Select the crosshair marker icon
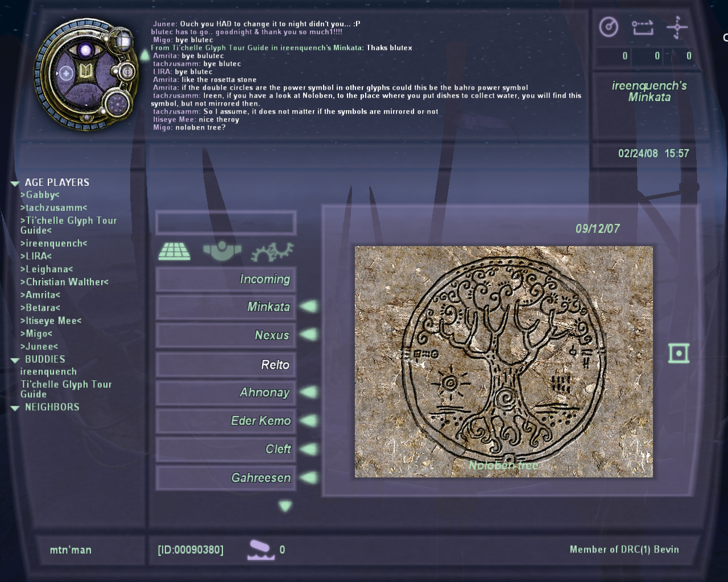Screen dimensions: 728x582 tap(677, 27)
